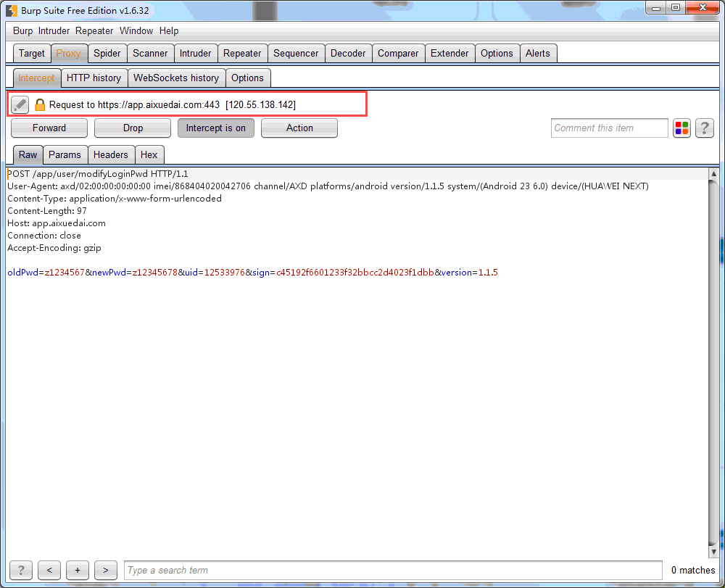The height and width of the screenshot is (588, 725).
Task: Open the top-level Options tab
Action: (497, 53)
